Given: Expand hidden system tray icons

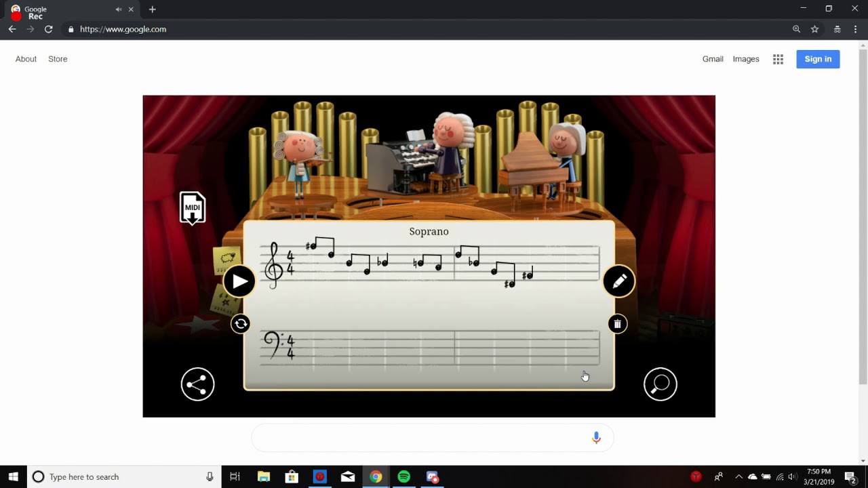Looking at the screenshot, I should coord(738,476).
